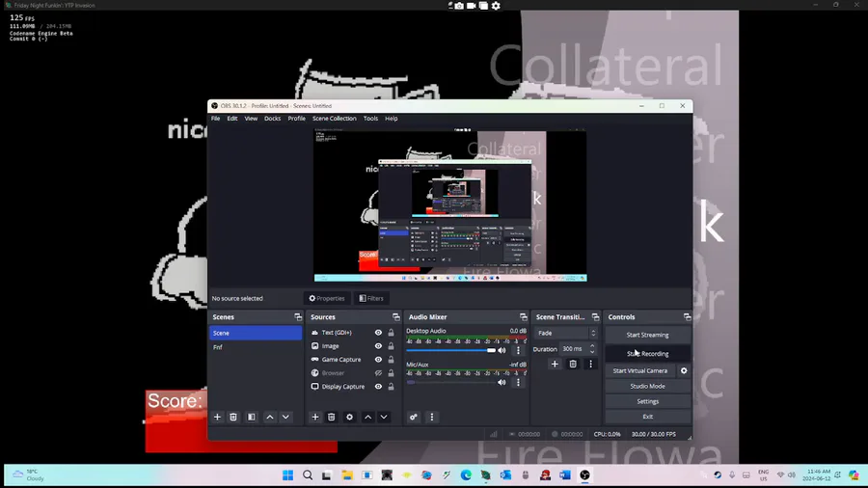Open the File menu
This screenshot has height=488, width=868.
click(x=215, y=119)
